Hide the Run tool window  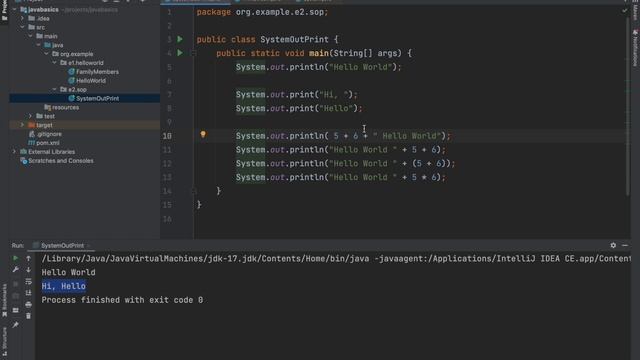tap(625, 245)
